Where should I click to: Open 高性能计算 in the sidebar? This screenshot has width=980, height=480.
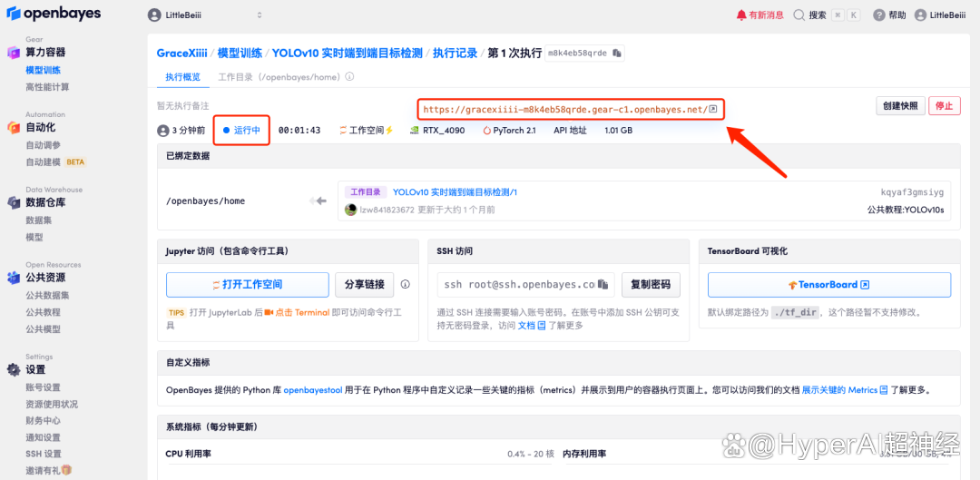(47, 87)
